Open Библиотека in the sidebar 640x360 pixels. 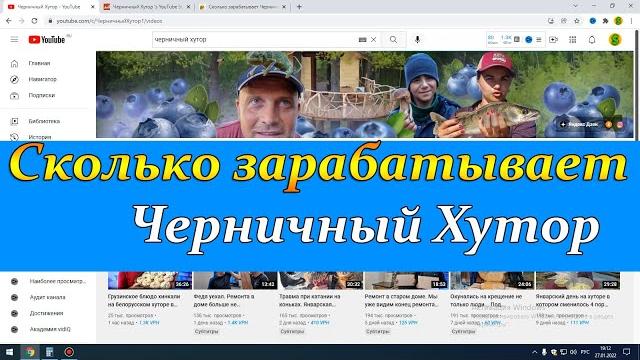(44, 121)
